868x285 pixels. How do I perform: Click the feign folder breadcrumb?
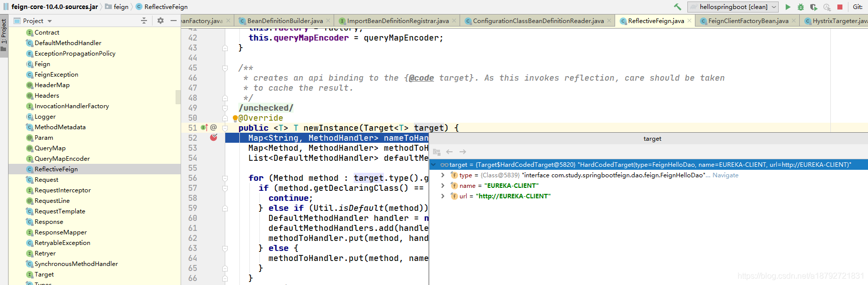[117, 7]
